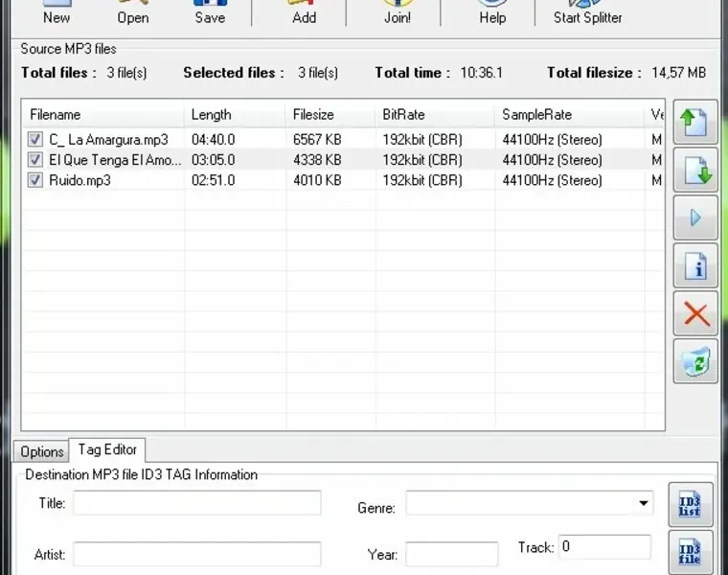Sort by the Length column header
This screenshot has width=728, height=575.
pyautogui.click(x=235, y=115)
